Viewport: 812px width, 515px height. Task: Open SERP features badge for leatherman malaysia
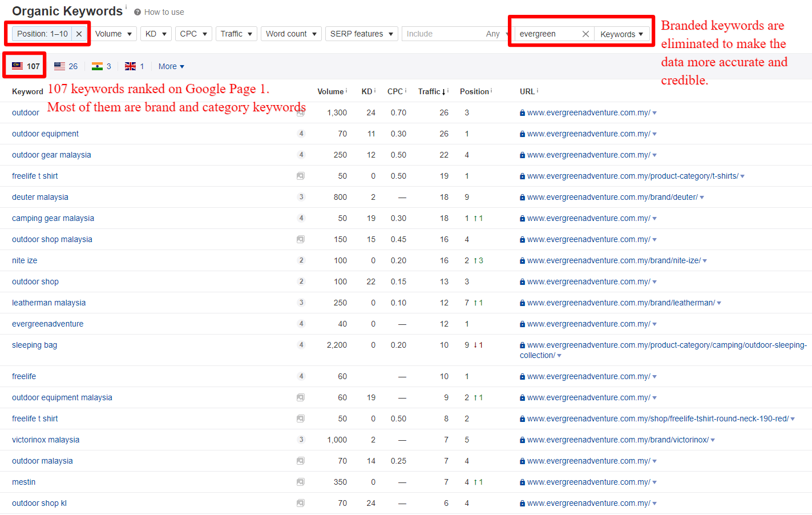click(x=301, y=303)
